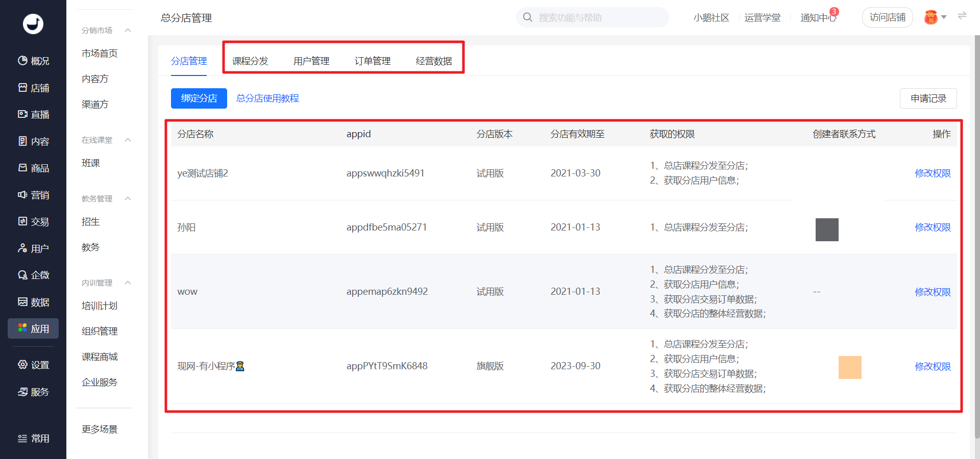Click 修改权限 for wow row
Viewport: 980px width, 459px height.
pyautogui.click(x=933, y=292)
